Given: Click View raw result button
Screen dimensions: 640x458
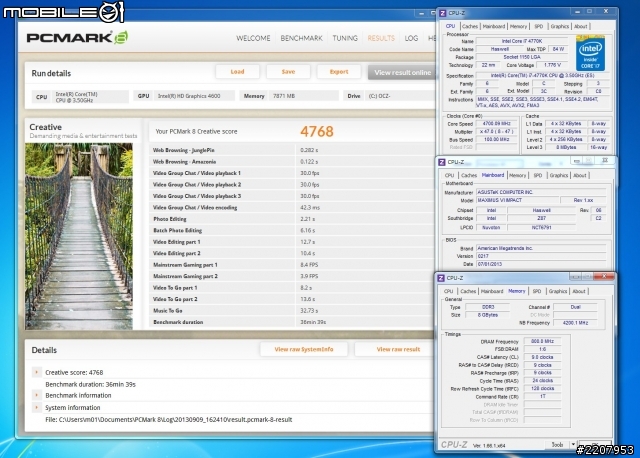Looking at the screenshot, I should [395, 349].
